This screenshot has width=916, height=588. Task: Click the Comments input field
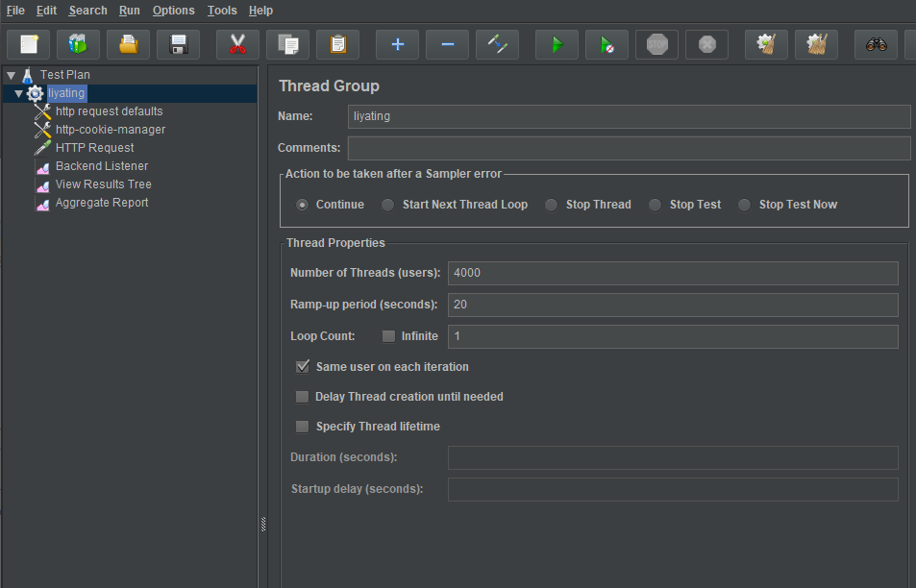pos(629,148)
